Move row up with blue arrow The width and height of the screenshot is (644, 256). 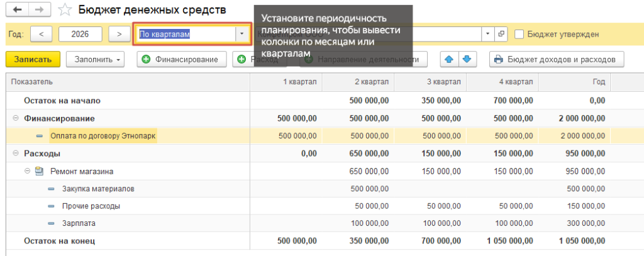click(x=449, y=59)
